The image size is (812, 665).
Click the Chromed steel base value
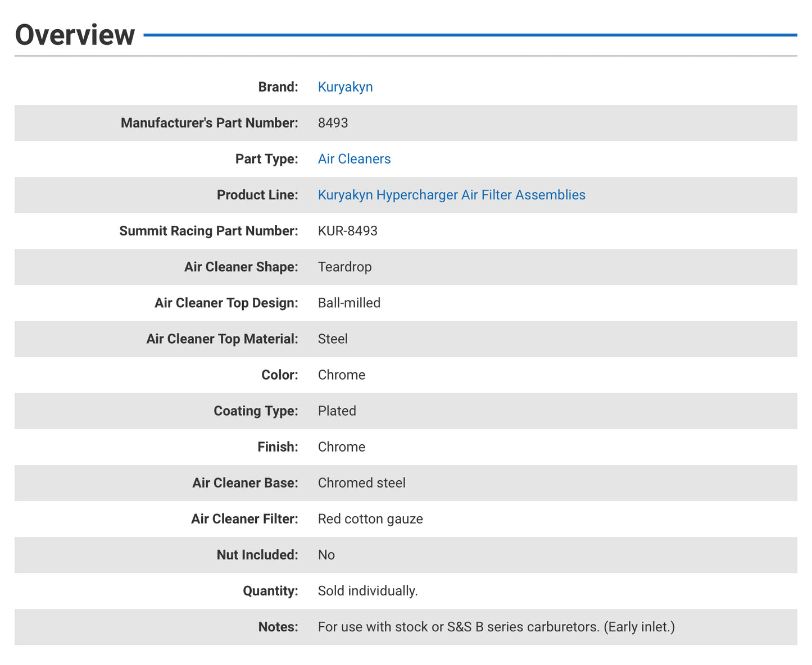tap(361, 482)
